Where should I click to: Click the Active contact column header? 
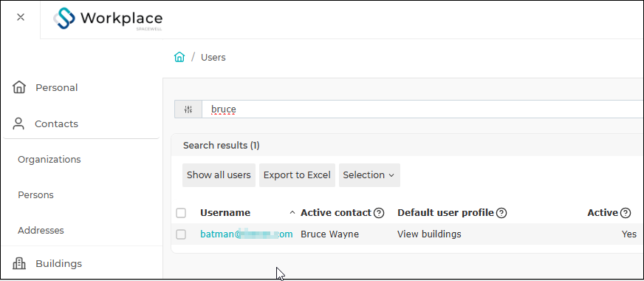336,213
